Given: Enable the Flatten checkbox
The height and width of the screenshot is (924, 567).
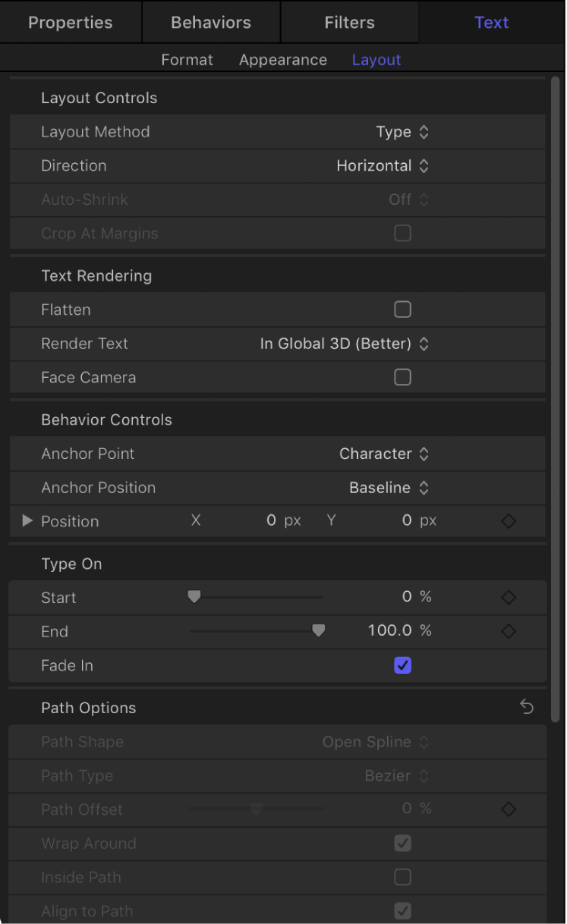Looking at the screenshot, I should (402, 310).
